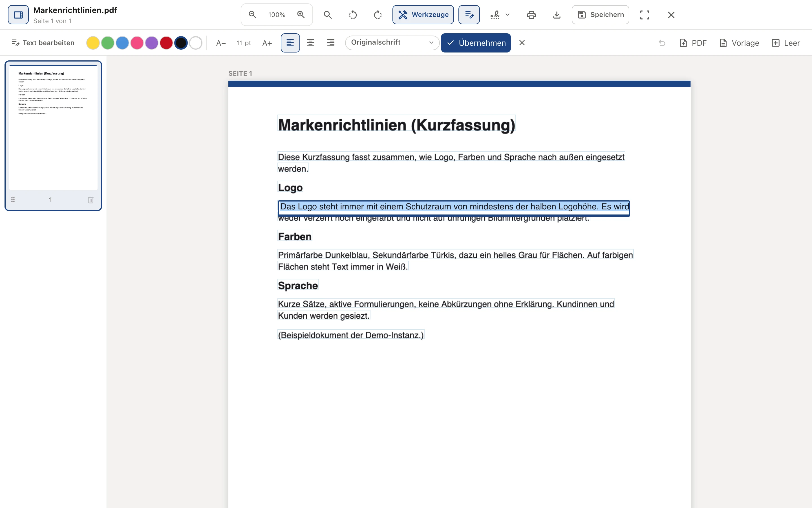The height and width of the screenshot is (508, 812).
Task: Click Übernehmen to apply edits
Action: point(476,43)
